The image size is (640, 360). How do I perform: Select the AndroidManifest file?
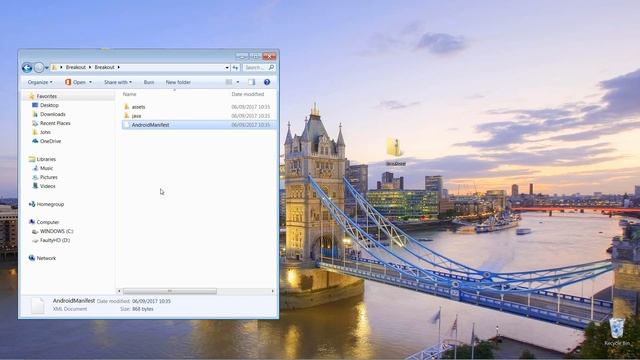[x=150, y=125]
